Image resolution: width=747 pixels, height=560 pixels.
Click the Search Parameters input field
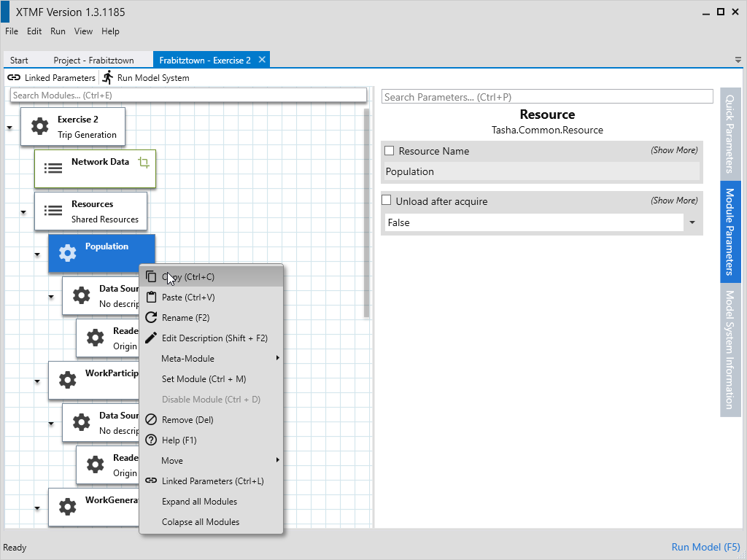(547, 97)
